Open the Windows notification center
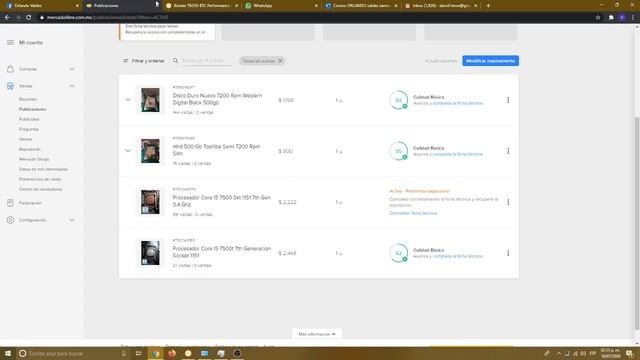 [x=630, y=353]
